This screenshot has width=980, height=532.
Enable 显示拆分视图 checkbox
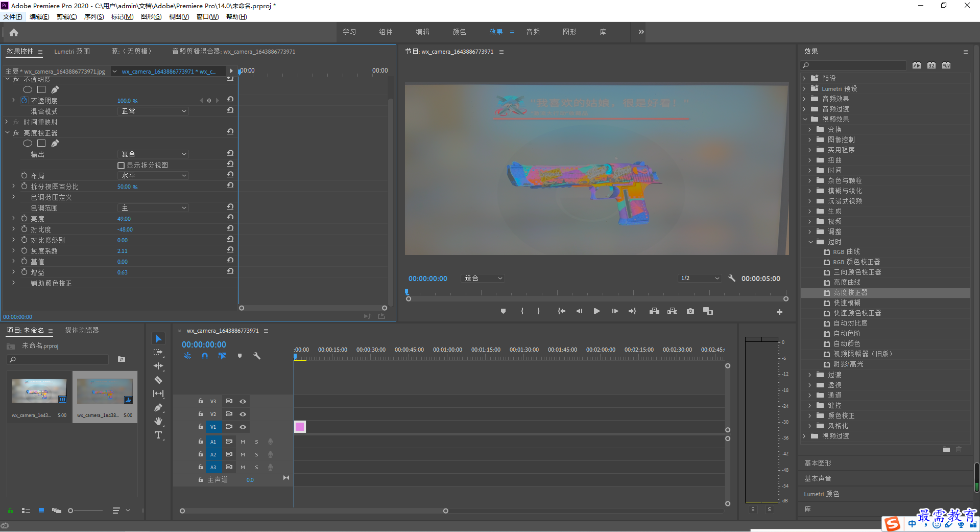point(121,166)
